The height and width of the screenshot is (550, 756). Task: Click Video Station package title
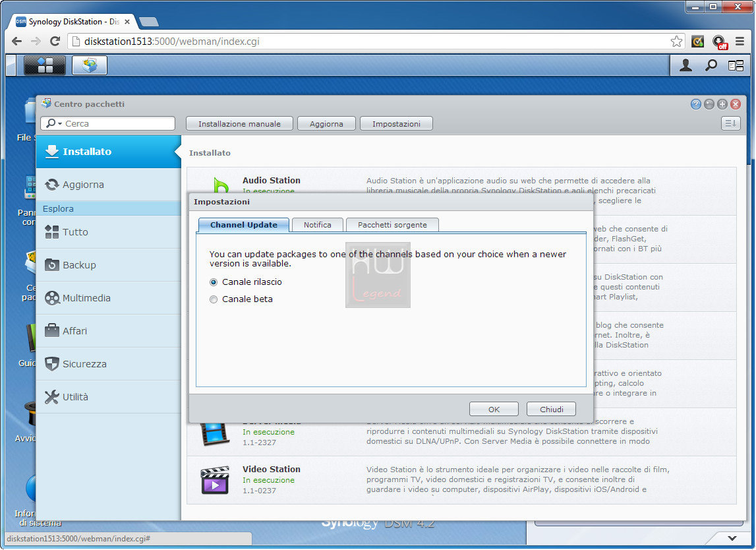[272, 470]
